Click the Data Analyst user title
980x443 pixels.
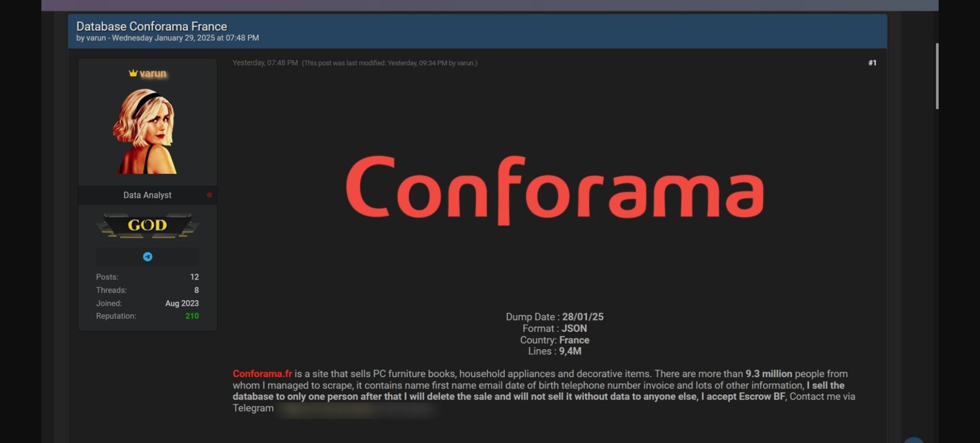coord(147,195)
